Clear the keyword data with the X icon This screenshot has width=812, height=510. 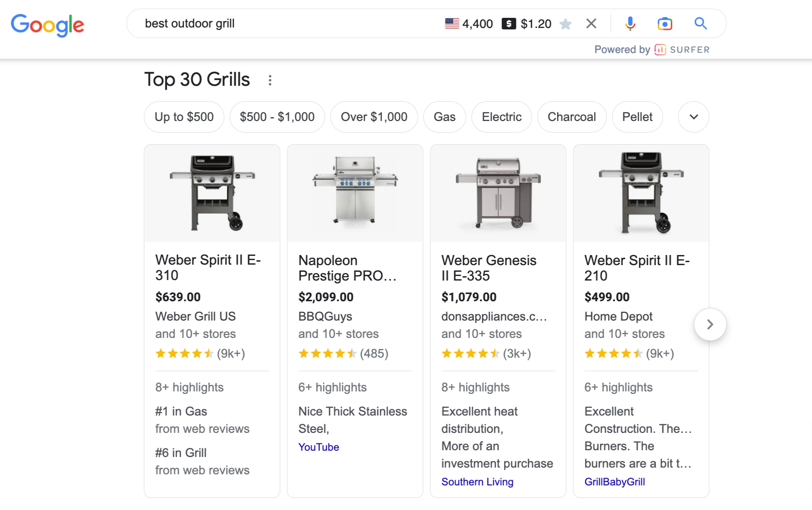pos(591,23)
